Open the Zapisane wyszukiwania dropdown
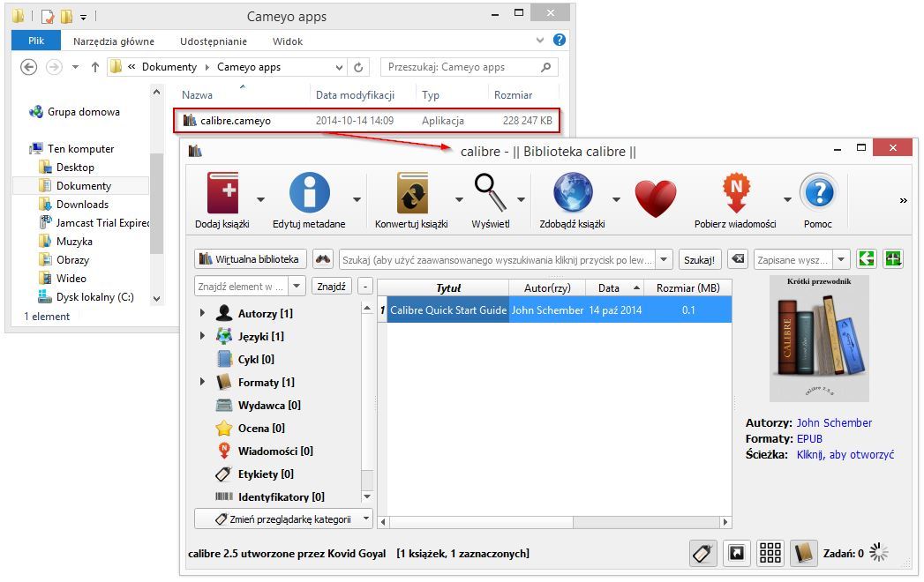 point(842,259)
